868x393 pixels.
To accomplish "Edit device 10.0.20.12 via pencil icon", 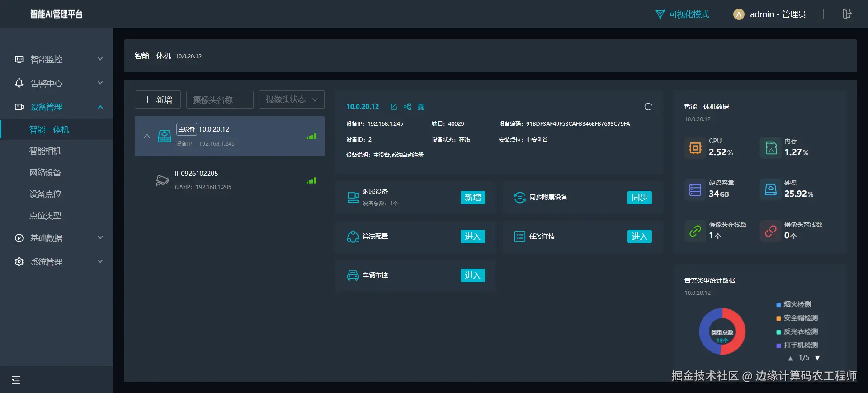I will point(394,107).
